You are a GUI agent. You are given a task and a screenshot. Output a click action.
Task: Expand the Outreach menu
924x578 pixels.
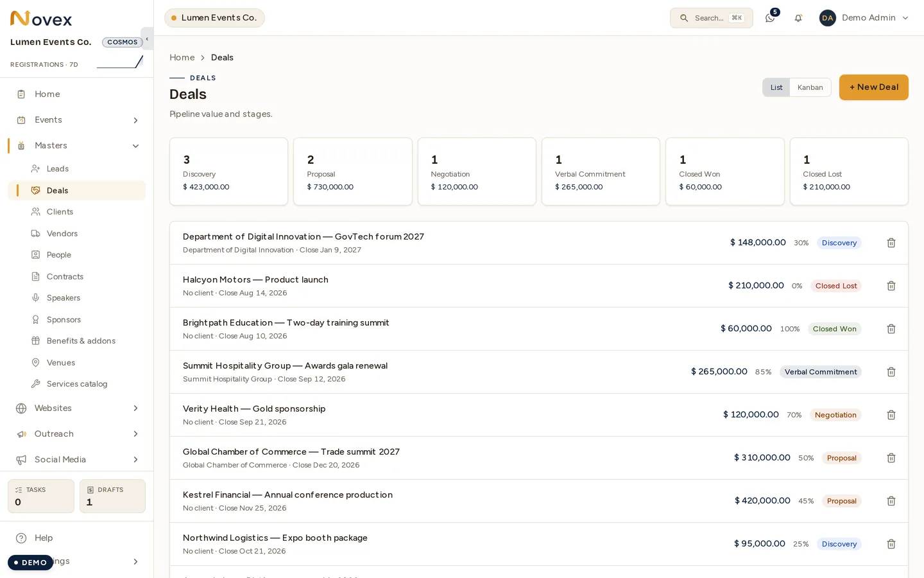coord(77,434)
